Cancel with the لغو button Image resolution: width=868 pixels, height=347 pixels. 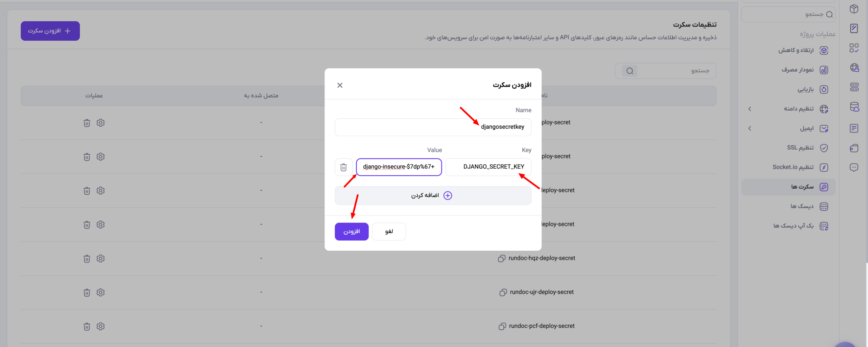click(x=389, y=232)
